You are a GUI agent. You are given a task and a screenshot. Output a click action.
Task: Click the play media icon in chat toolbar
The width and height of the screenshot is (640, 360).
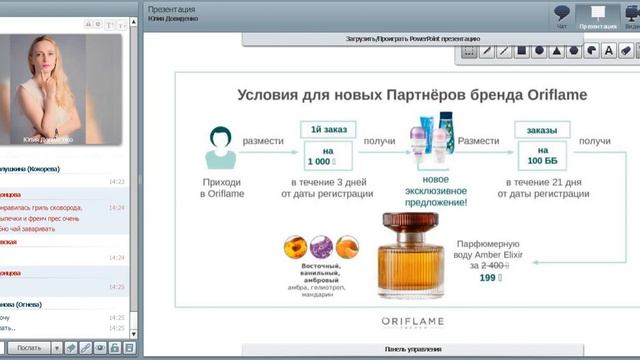[100, 348]
